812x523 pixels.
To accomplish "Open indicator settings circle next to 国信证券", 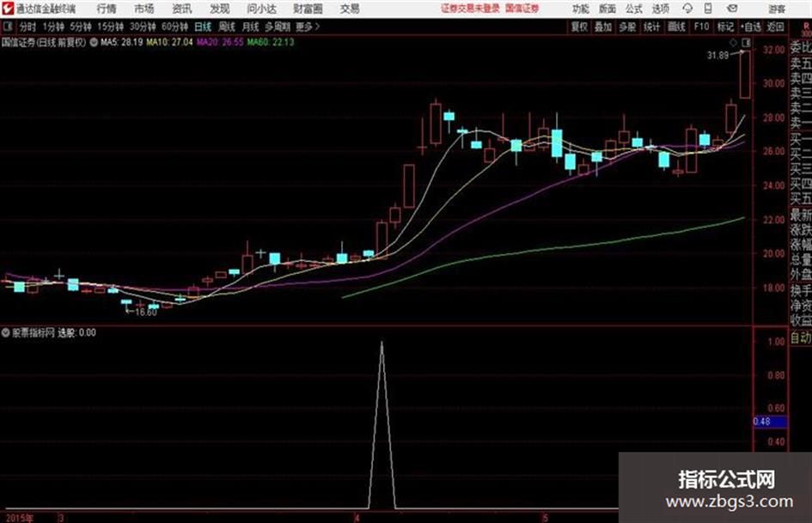I will coord(94,42).
